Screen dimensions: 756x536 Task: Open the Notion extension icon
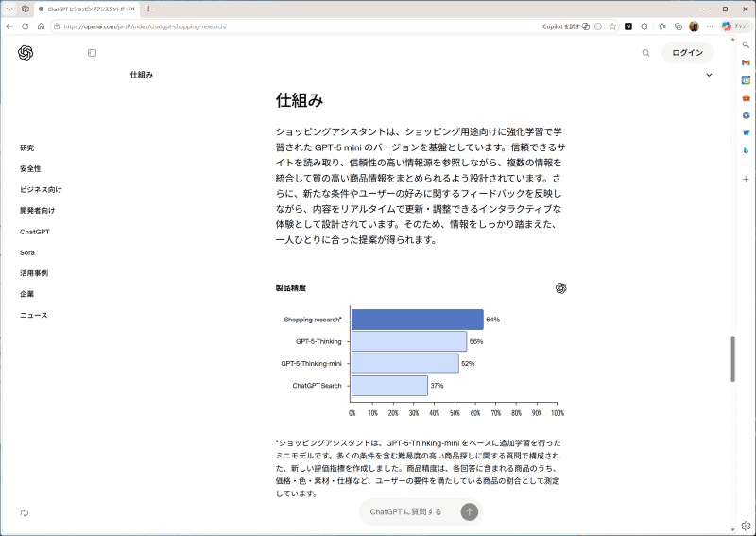pos(628,26)
